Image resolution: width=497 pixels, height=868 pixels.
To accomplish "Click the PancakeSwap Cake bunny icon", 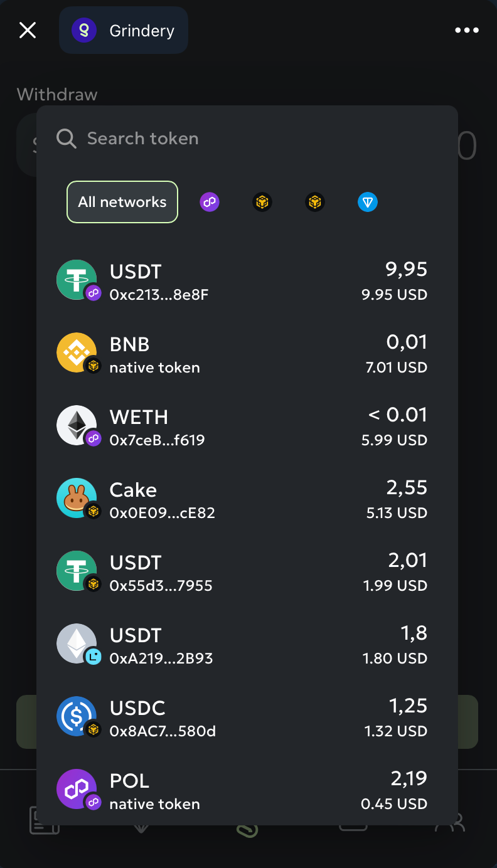I will (77, 498).
